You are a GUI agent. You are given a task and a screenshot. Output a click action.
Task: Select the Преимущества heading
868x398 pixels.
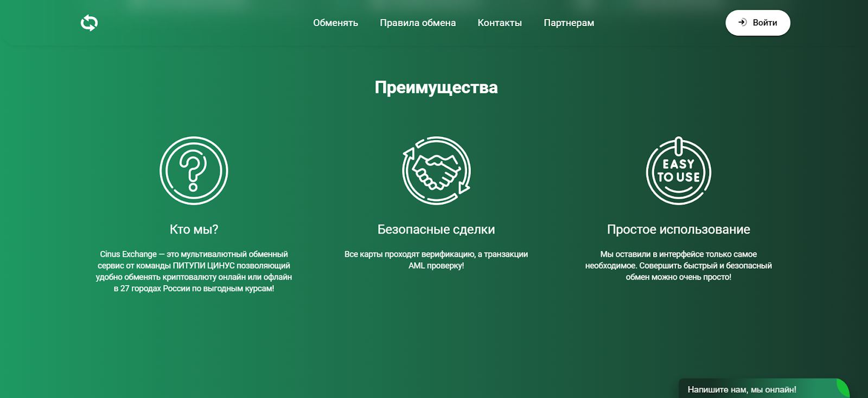point(436,87)
